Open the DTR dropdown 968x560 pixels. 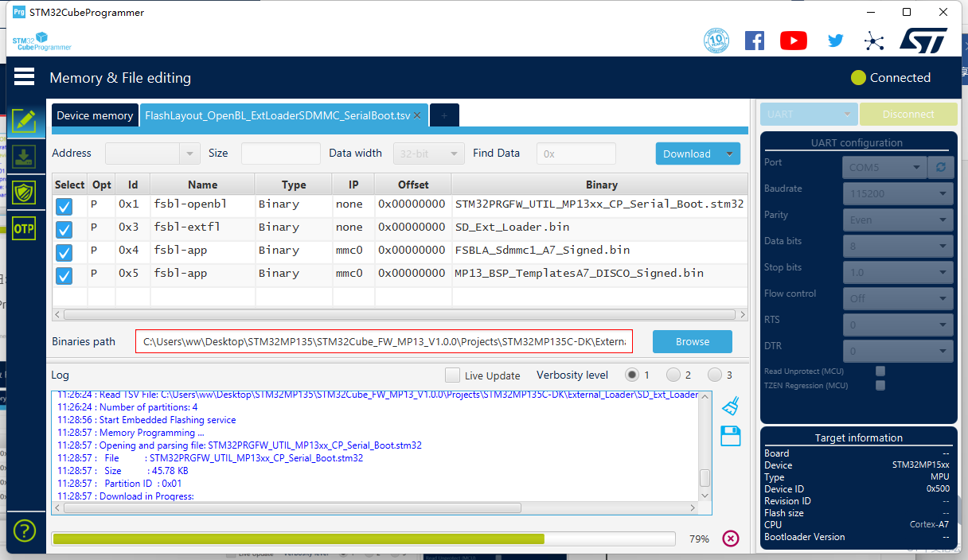pos(898,351)
